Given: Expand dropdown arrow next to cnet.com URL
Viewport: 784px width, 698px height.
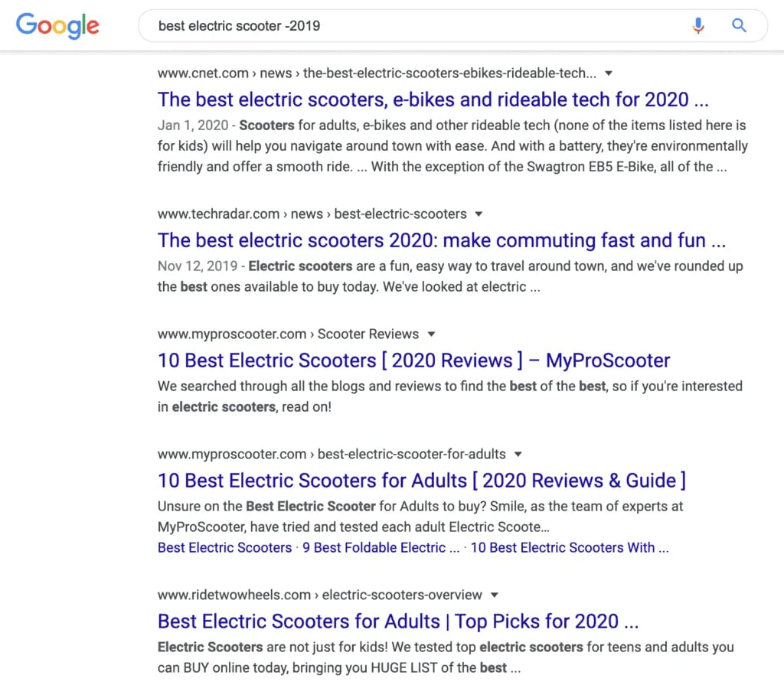Looking at the screenshot, I should 609,73.
